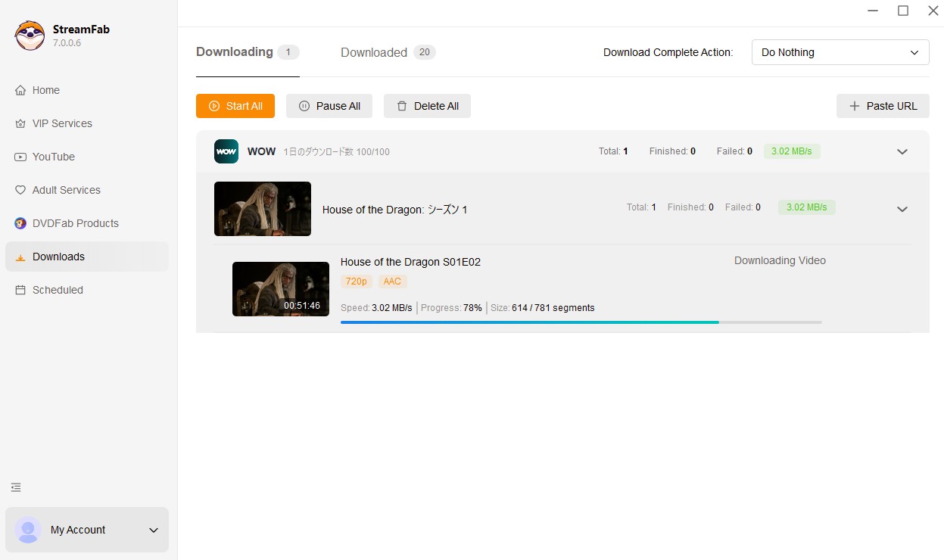Open the Adult Services section
The height and width of the screenshot is (560, 944).
65,190
